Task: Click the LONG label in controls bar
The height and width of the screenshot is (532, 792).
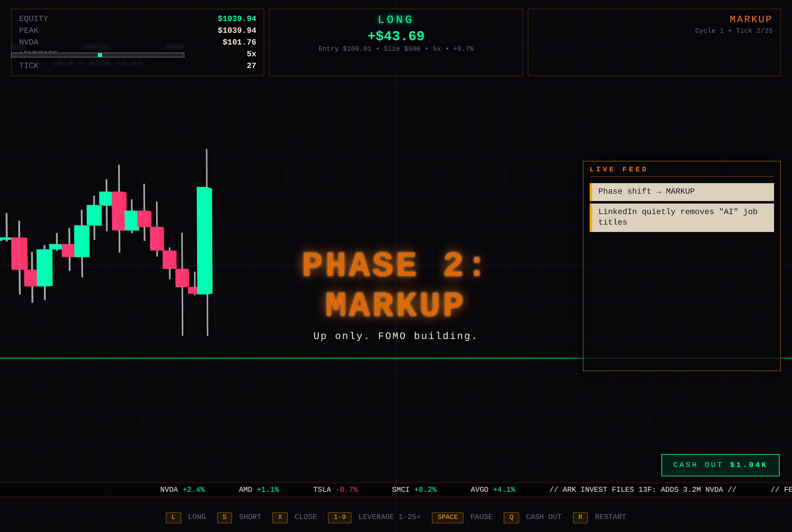Action: pyautogui.click(x=197, y=517)
